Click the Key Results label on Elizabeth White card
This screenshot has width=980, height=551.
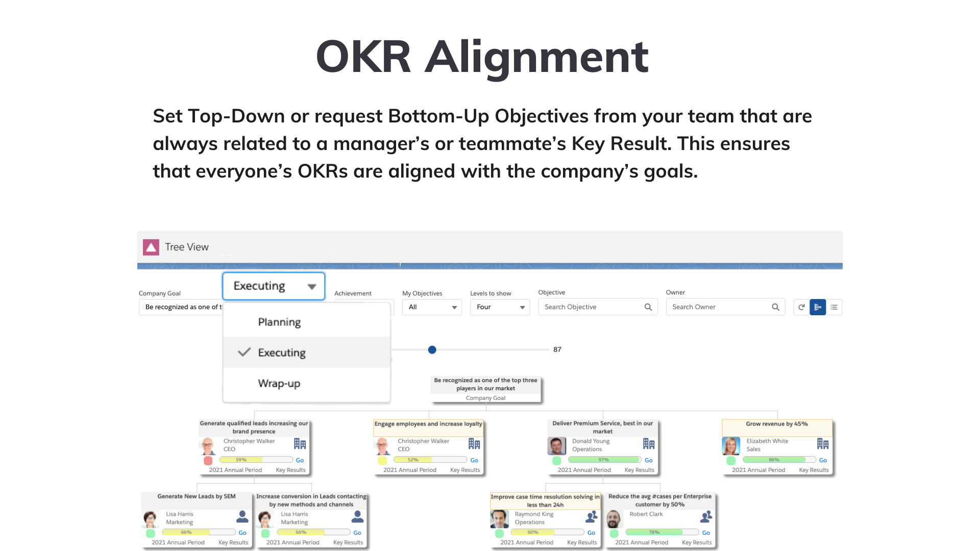click(813, 469)
